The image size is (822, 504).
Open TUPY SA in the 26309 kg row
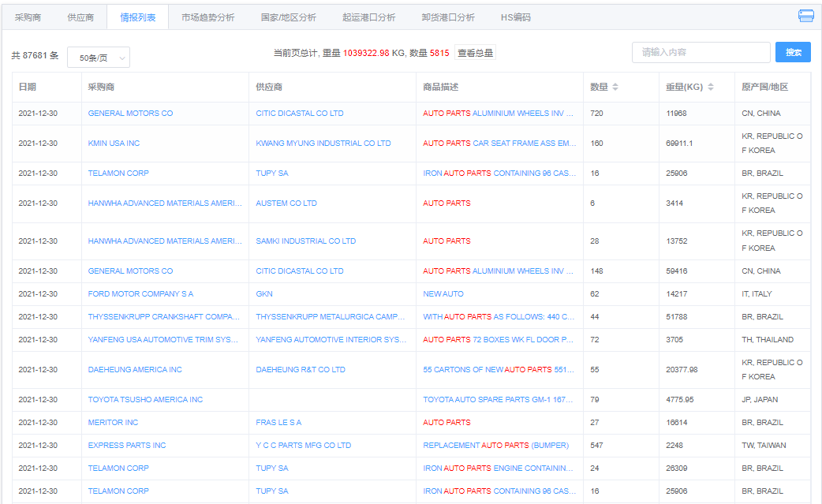point(272,469)
